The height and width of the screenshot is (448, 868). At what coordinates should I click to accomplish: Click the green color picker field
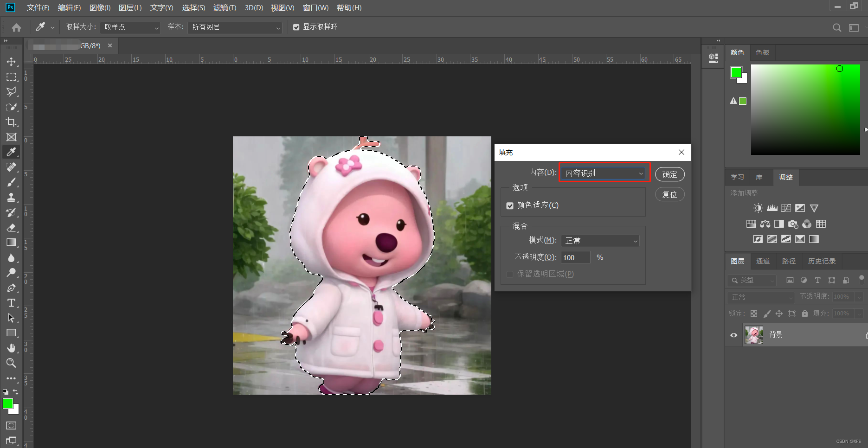(805, 109)
